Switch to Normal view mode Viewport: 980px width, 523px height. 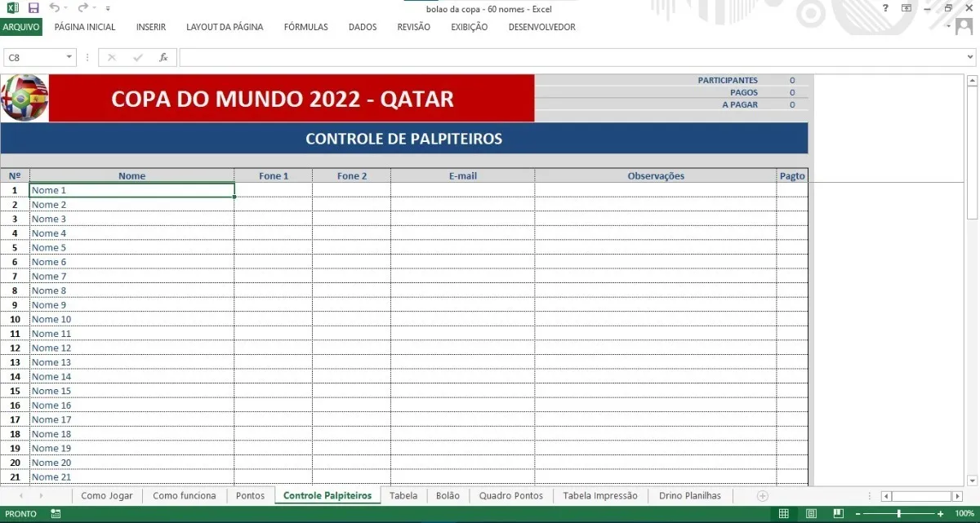click(x=784, y=514)
